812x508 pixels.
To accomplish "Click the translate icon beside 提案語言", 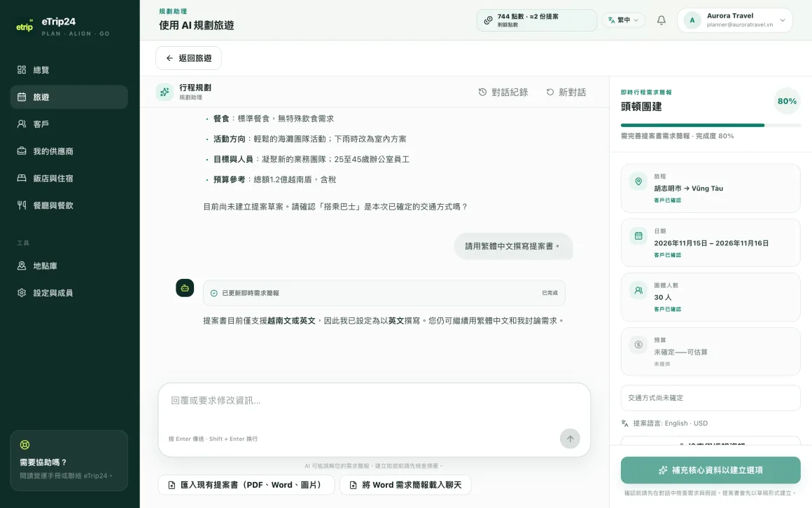I will (625, 423).
